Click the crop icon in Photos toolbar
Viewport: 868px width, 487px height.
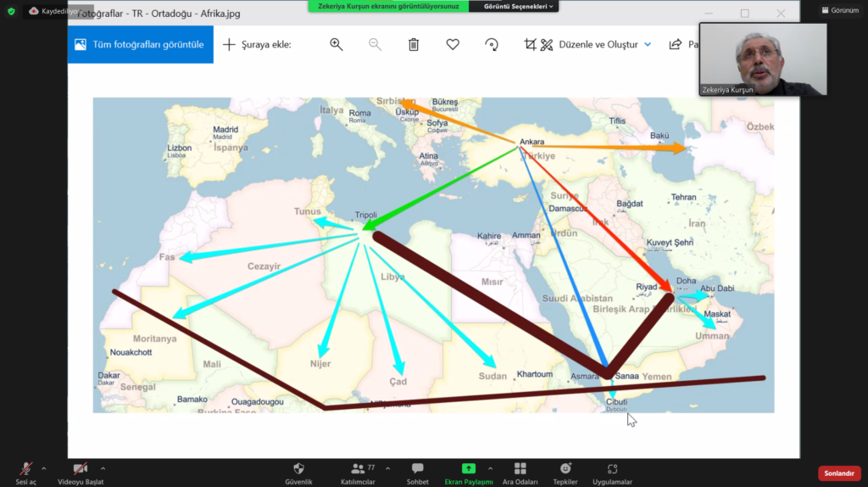(x=530, y=44)
